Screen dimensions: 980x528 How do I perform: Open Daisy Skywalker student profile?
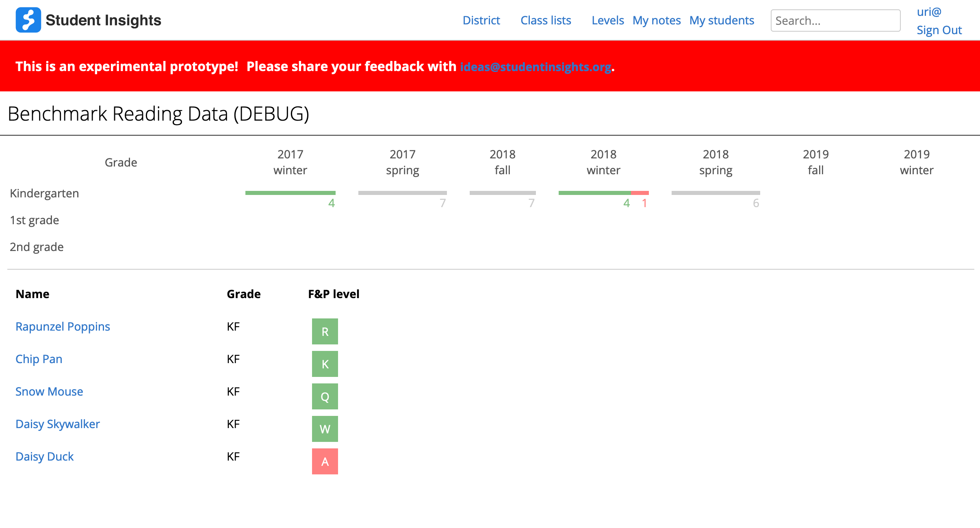(58, 424)
